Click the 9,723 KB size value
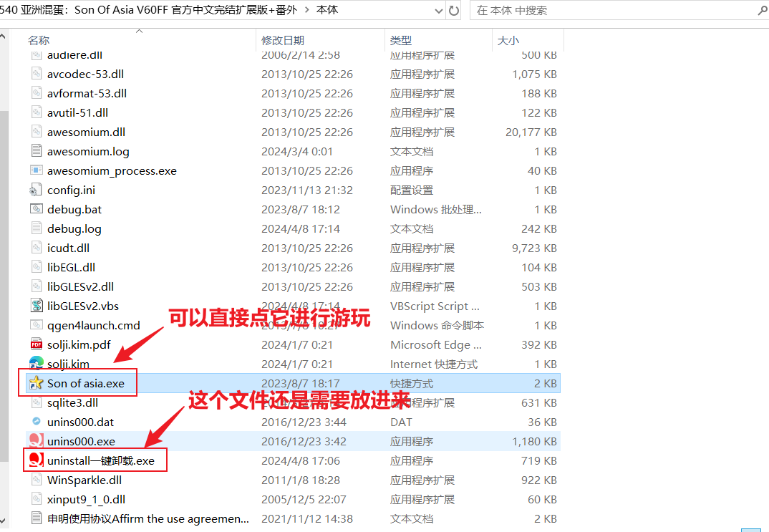Image resolution: width=769 pixels, height=532 pixels. click(535, 248)
